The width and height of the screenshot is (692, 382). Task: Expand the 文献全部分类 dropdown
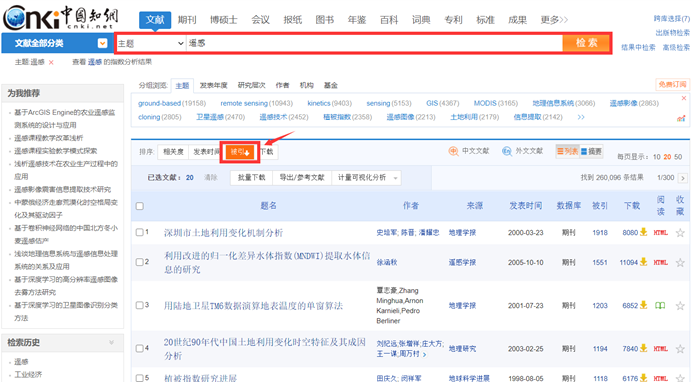(102, 43)
